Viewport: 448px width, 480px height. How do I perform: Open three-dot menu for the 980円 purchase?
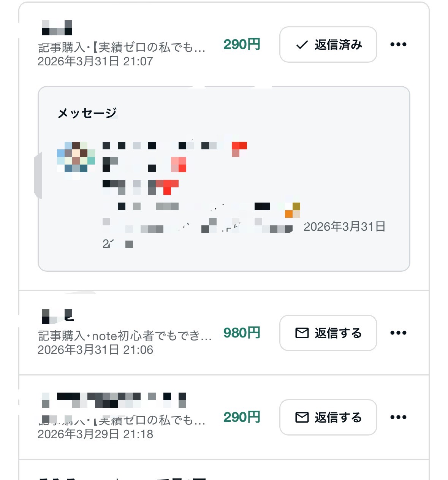click(x=398, y=333)
